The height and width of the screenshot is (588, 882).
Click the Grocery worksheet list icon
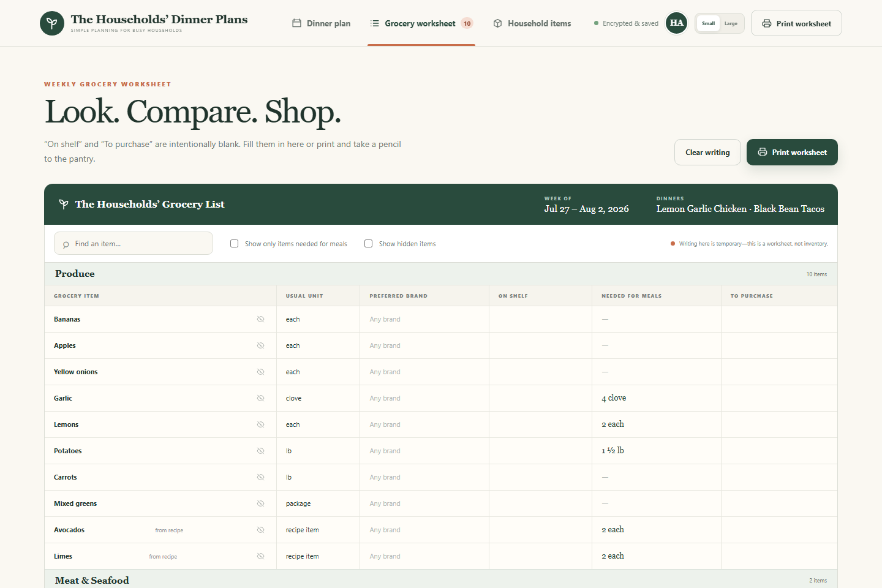[375, 23]
